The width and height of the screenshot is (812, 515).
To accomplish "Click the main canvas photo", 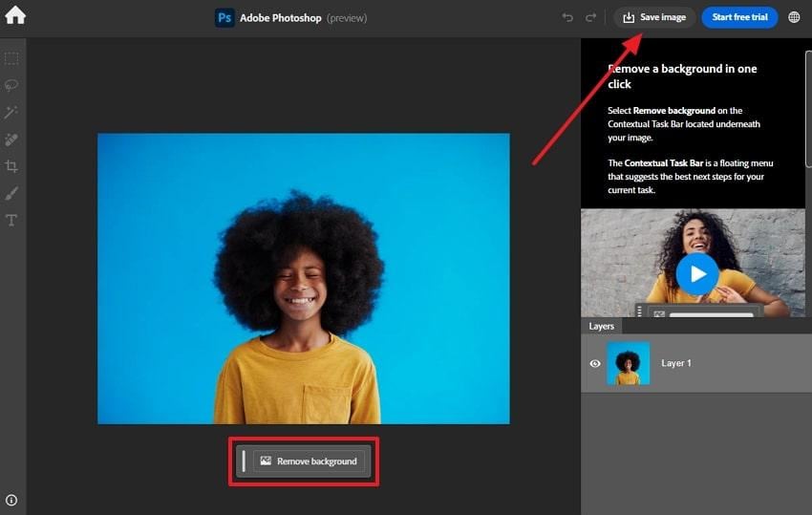I will point(304,279).
